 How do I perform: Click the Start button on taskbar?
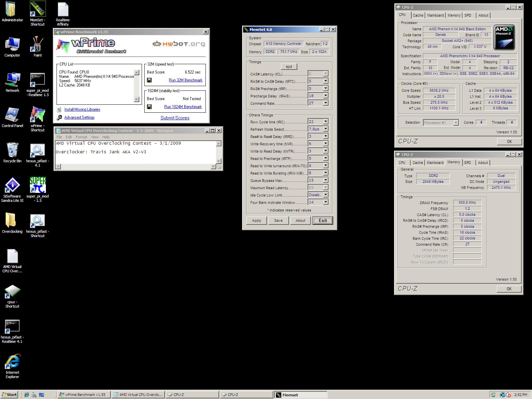click(9, 395)
